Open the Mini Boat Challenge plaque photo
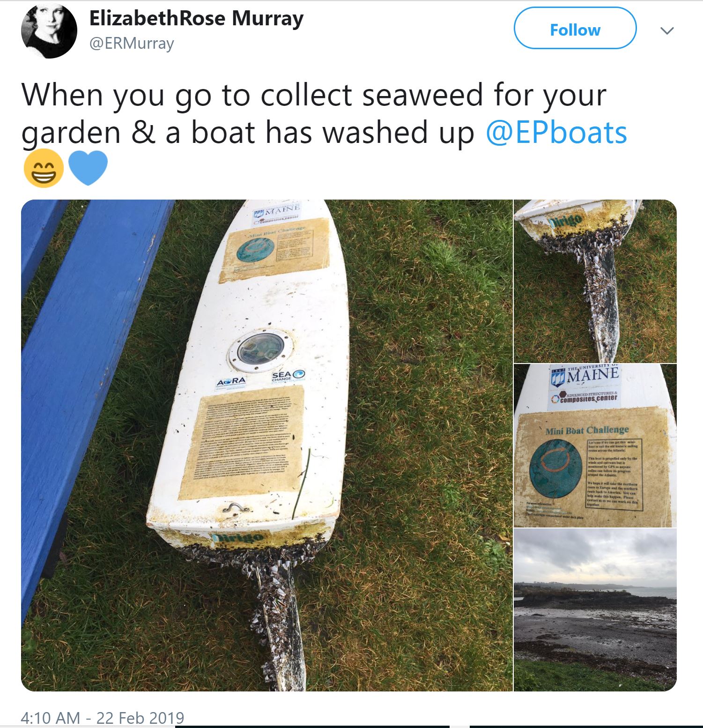The width and height of the screenshot is (703, 728). 595,446
